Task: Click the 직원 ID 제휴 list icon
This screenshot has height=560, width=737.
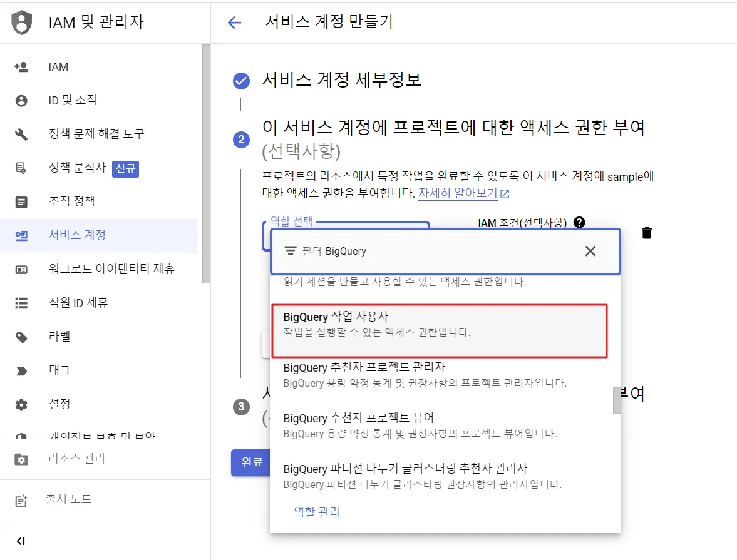Action: click(21, 303)
